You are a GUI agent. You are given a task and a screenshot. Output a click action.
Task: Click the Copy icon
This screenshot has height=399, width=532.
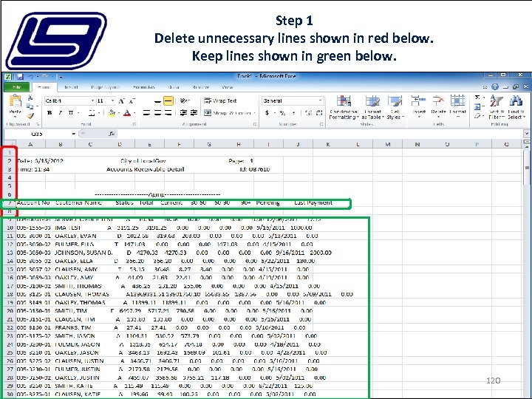click(x=30, y=106)
